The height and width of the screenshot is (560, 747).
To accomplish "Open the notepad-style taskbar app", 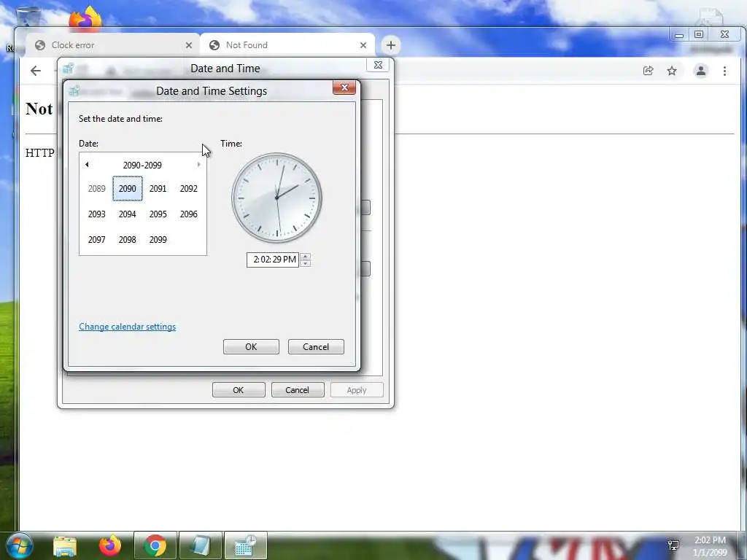I will pos(201,545).
